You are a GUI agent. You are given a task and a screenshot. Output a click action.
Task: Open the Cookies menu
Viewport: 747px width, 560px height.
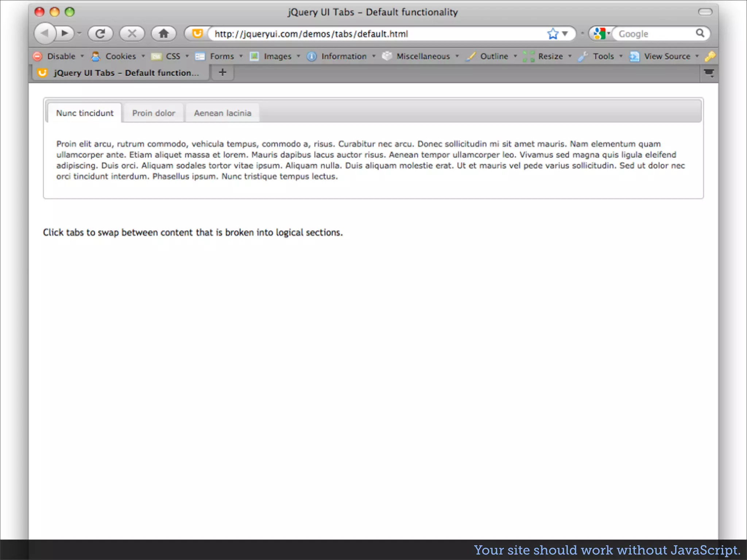pos(125,56)
